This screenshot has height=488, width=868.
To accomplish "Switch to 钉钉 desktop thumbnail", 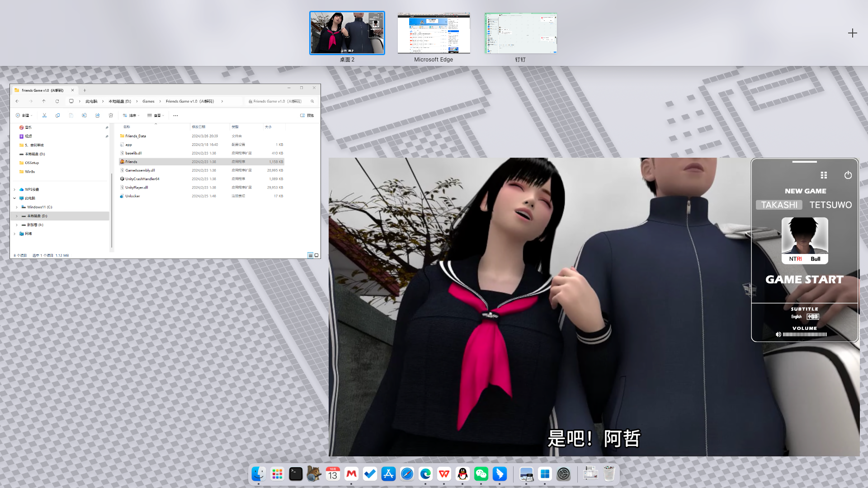I will tap(521, 33).
